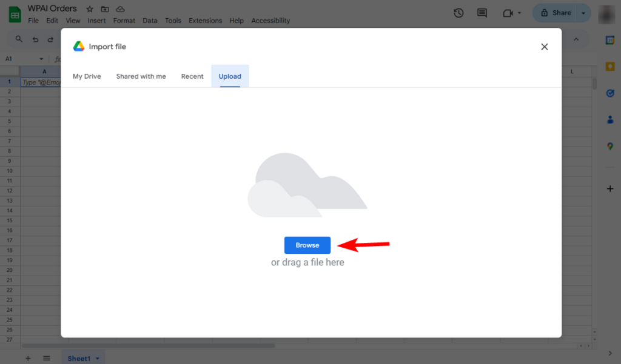Open Google Calendar side panel

609,41
